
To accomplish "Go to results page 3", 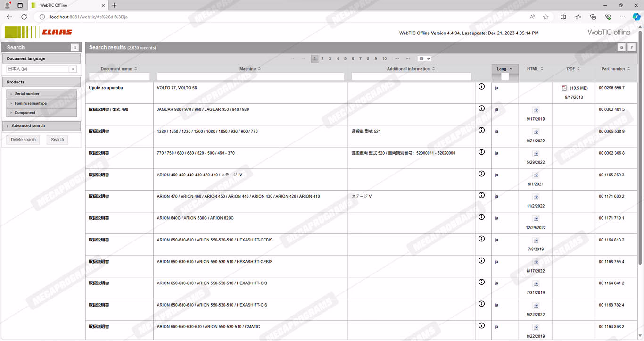I will coord(330,59).
